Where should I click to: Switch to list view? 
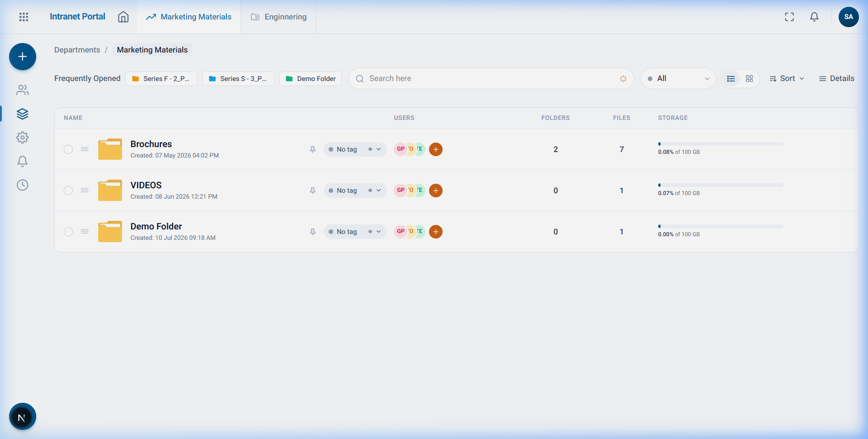point(731,79)
